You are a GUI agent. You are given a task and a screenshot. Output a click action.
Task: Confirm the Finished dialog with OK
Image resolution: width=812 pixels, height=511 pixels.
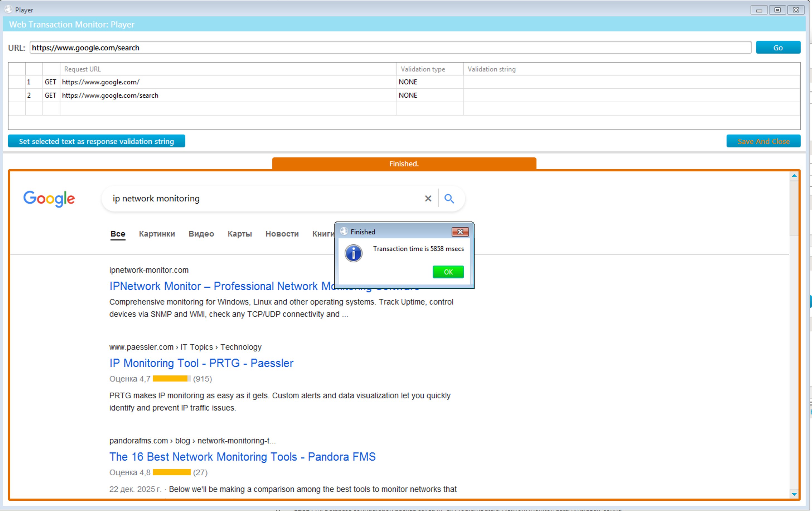[448, 272]
